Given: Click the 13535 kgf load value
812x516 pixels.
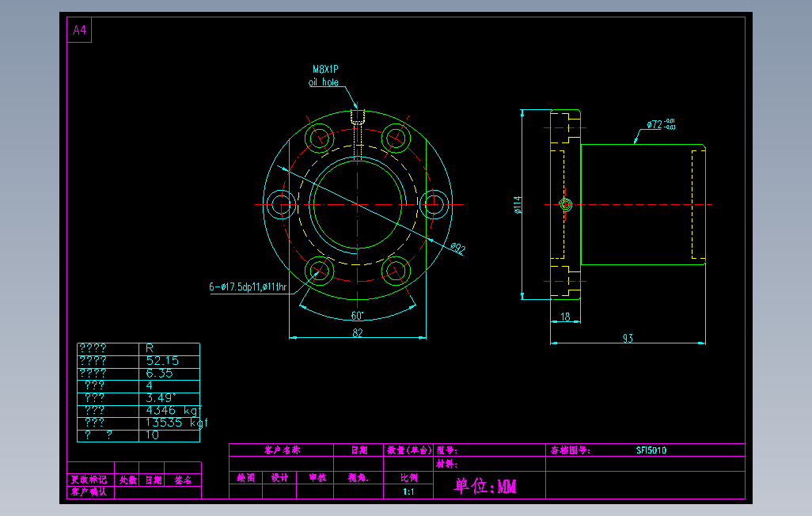Looking at the screenshot, I should tap(176, 423).
